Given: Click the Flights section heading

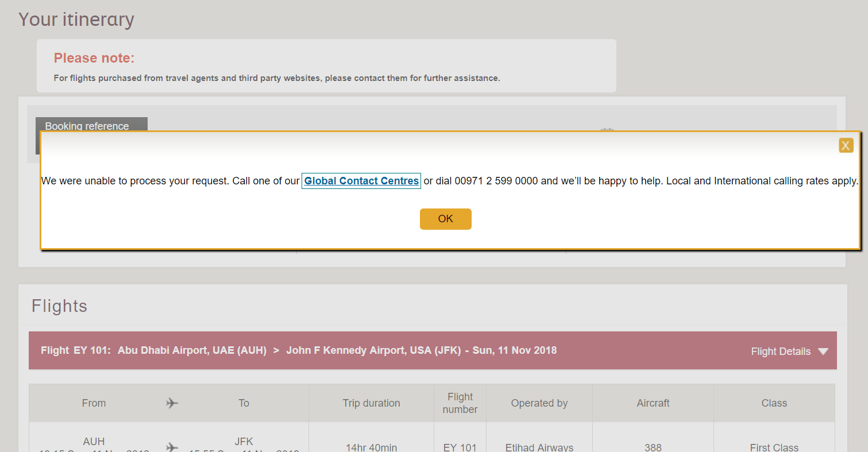Looking at the screenshot, I should pyautogui.click(x=59, y=306).
